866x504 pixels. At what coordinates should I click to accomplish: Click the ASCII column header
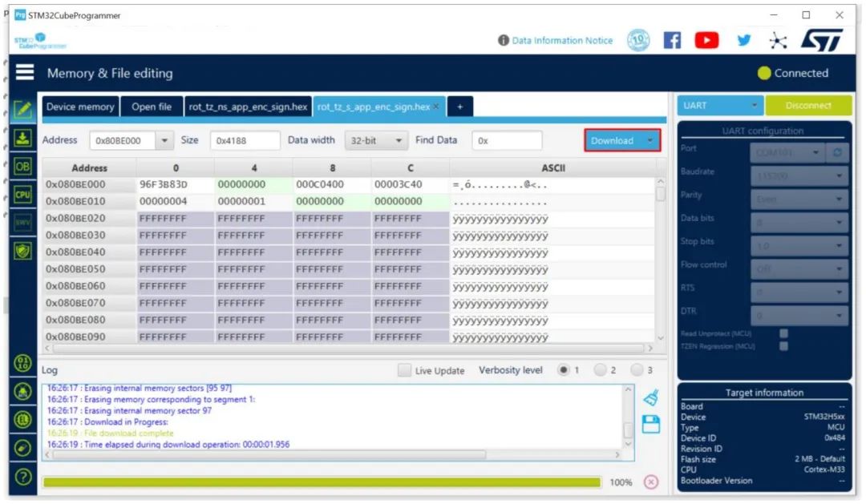click(552, 167)
